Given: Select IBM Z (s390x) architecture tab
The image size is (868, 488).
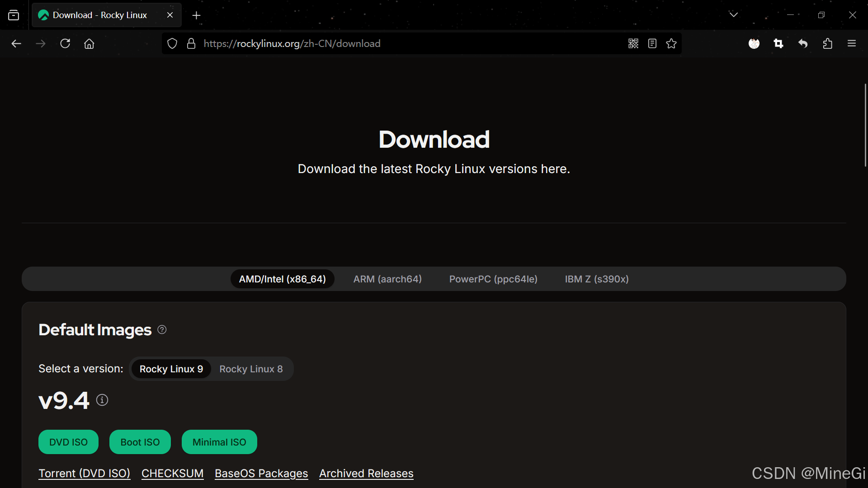Looking at the screenshot, I should (x=597, y=279).
